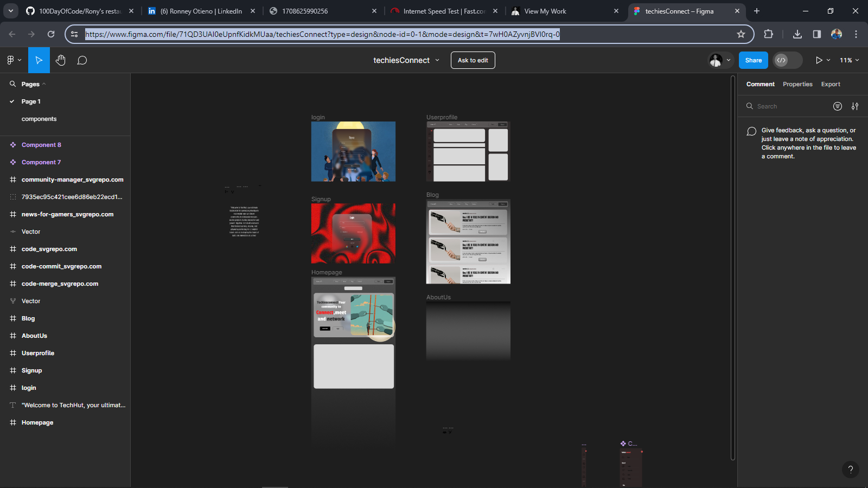
Task: Click the Component 7 layer icon
Action: click(13, 162)
